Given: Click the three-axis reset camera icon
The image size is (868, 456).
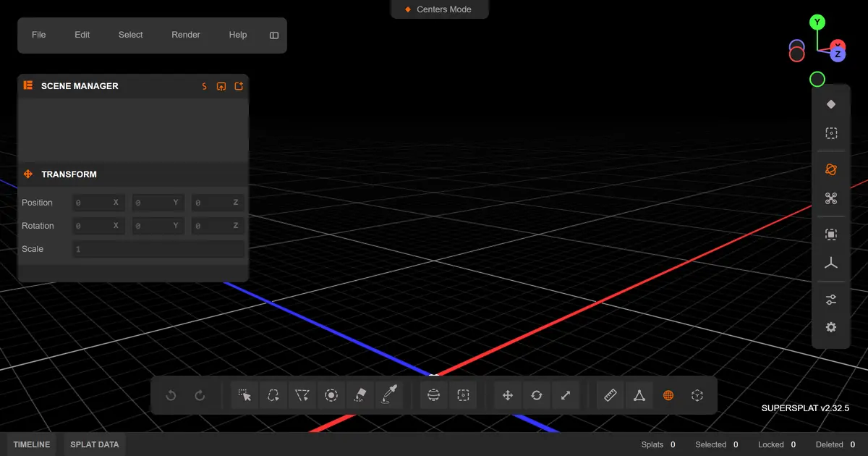Looking at the screenshot, I should click(x=831, y=263).
